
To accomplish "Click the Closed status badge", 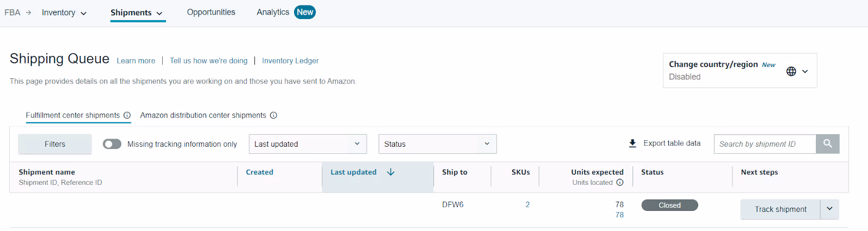I will (669, 205).
